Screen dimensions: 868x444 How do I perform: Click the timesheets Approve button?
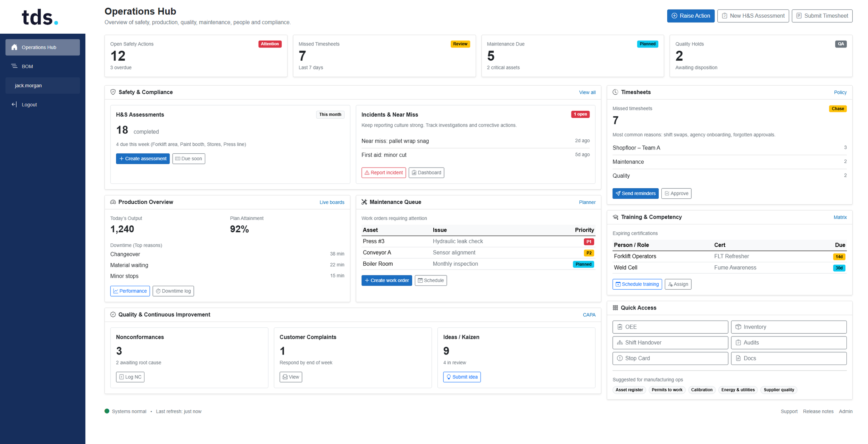pyautogui.click(x=676, y=193)
